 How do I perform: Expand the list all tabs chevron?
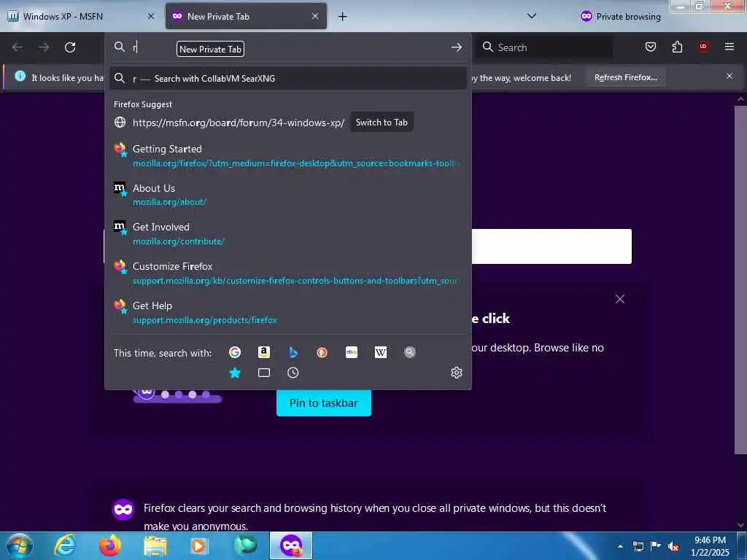[x=532, y=16]
